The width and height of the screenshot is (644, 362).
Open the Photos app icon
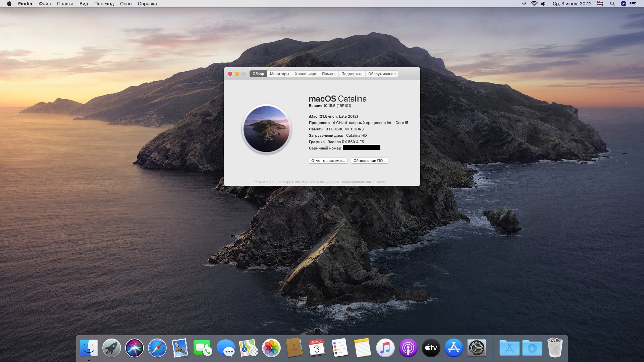271,348
